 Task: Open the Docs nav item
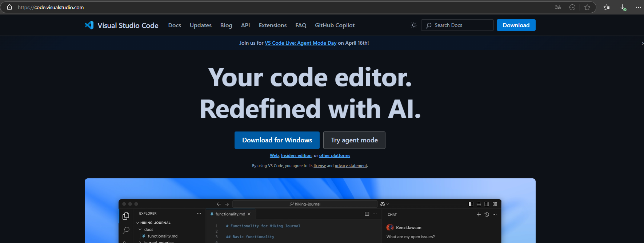pyautogui.click(x=175, y=25)
